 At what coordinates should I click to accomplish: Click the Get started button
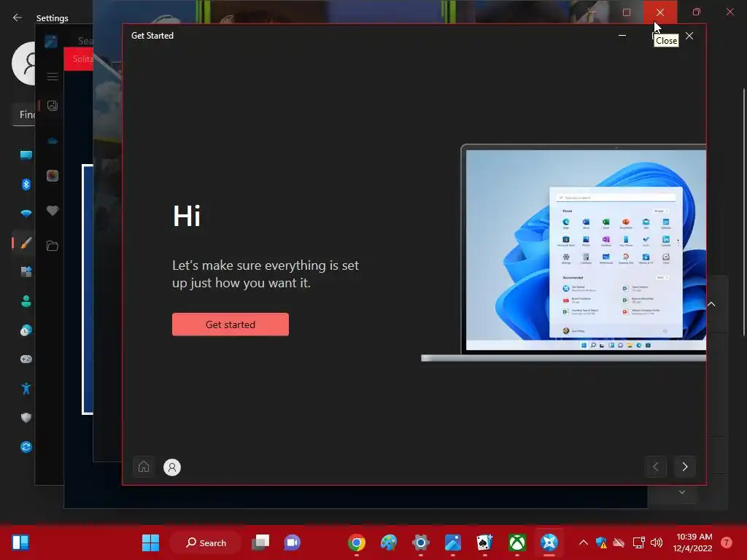(230, 324)
